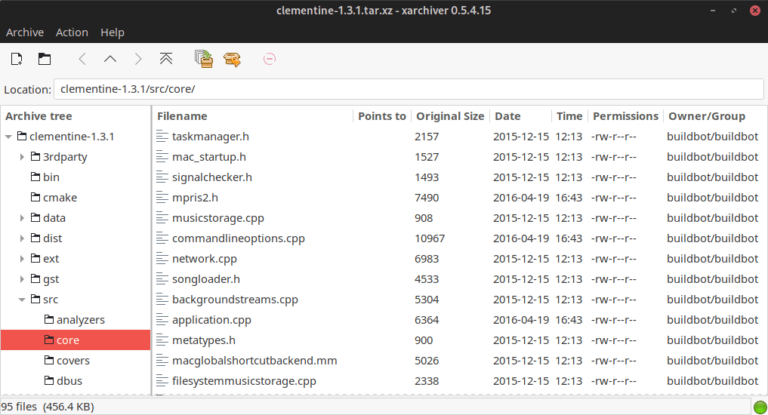768x415 pixels.
Task: Select file commandlineoptions.cpp
Action: point(239,239)
